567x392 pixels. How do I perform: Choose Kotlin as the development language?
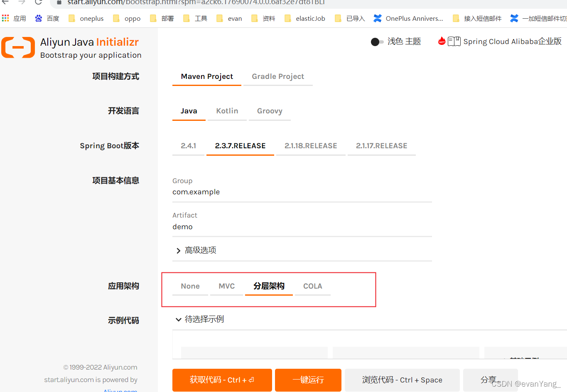click(227, 111)
